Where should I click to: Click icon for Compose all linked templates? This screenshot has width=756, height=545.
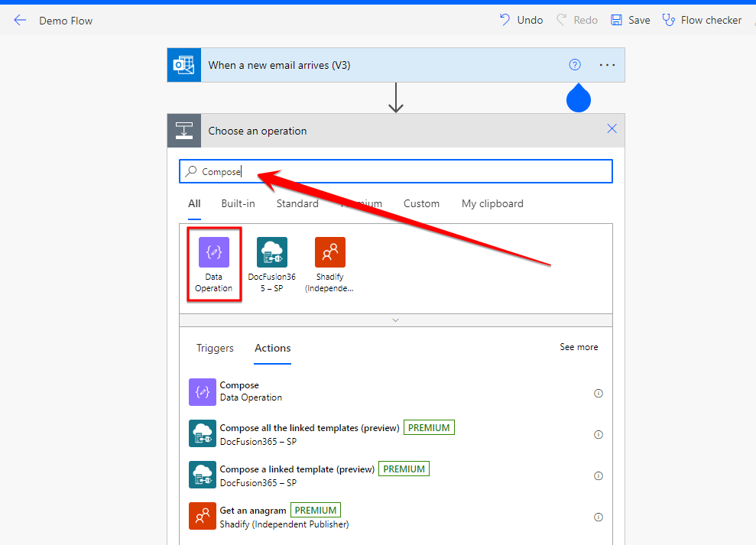203,433
